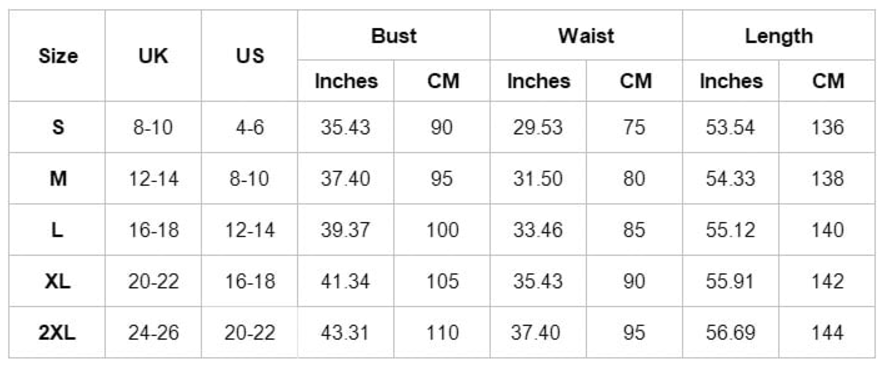
Task: Click UK size 8-10 cell
Action: pyautogui.click(x=153, y=127)
